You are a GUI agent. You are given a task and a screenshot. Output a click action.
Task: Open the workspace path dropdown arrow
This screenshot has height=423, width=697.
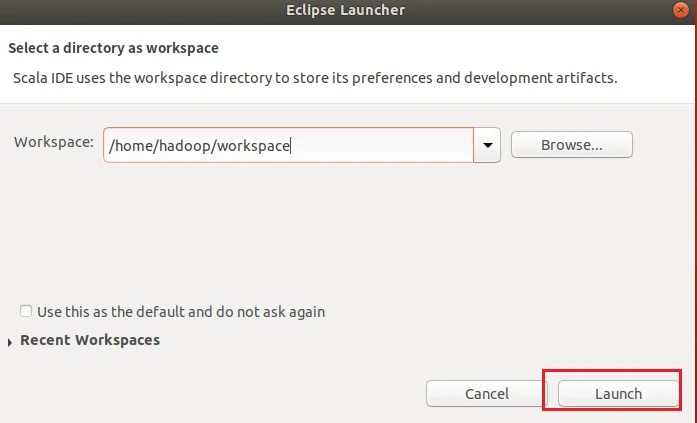click(487, 145)
